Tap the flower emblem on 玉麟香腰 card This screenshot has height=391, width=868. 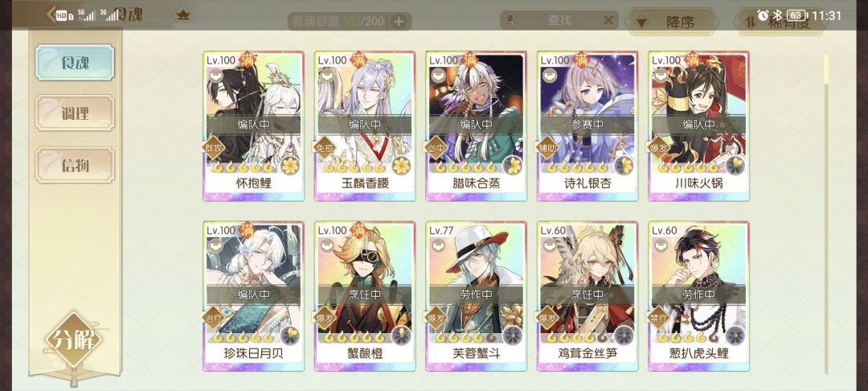click(401, 165)
